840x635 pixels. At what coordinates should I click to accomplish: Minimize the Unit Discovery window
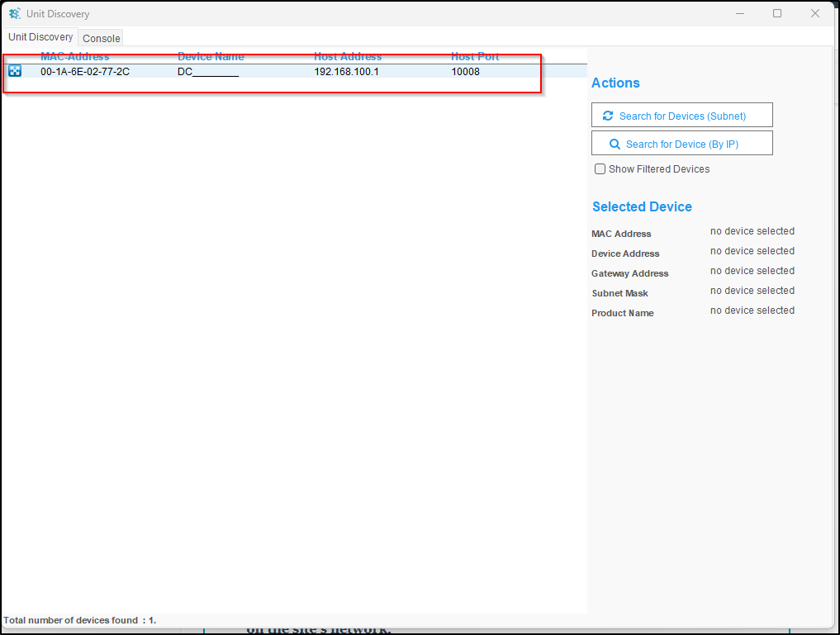tap(739, 14)
